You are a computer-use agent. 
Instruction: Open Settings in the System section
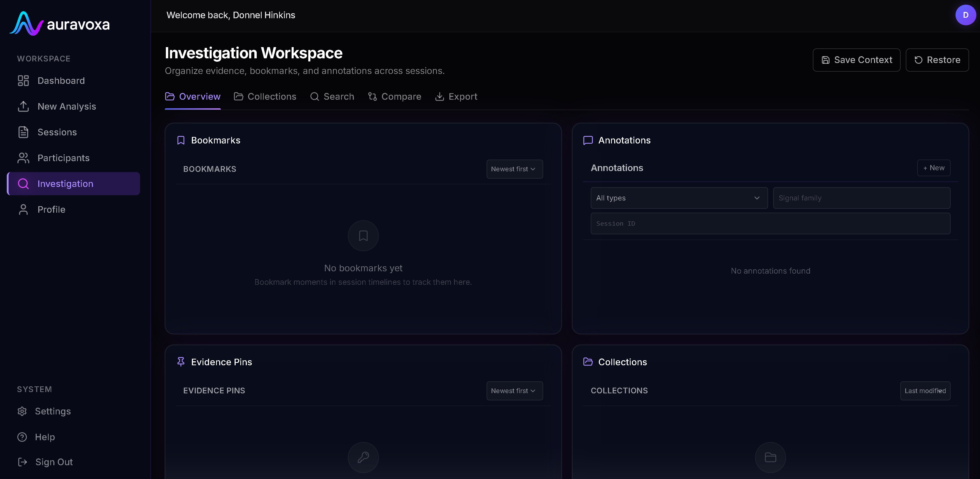click(x=74, y=411)
